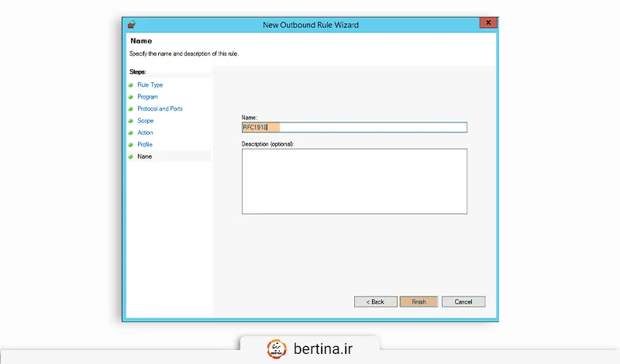Click the Name field containing RFC1918
This screenshot has width=620, height=364.
(x=354, y=128)
